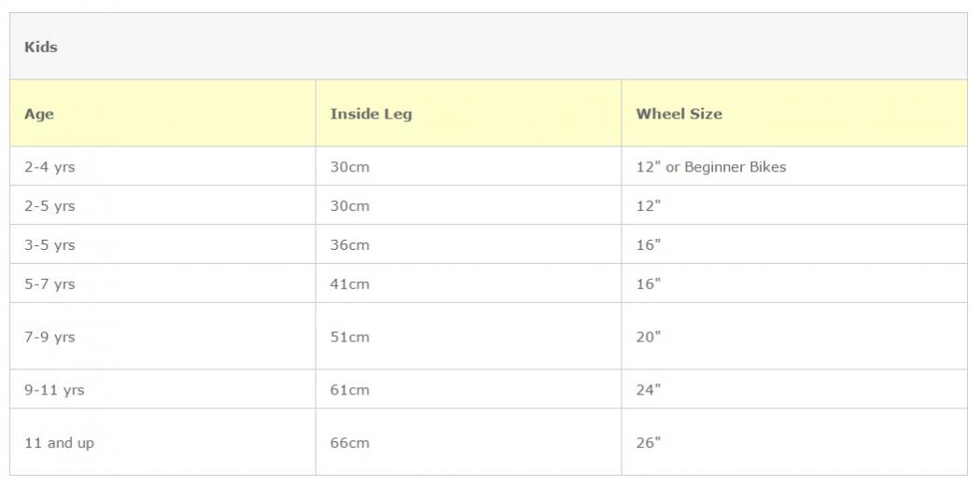980x485 pixels.
Task: Click the Kids table title
Action: coord(41,48)
